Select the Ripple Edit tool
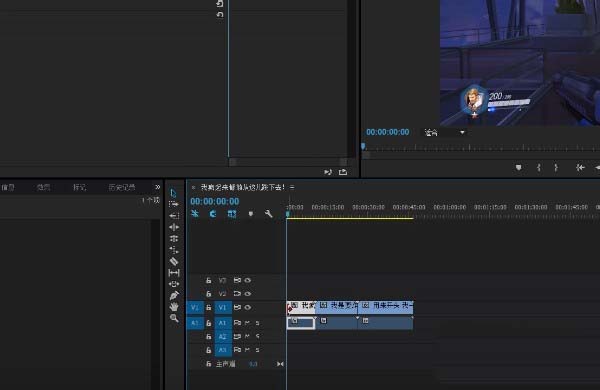 (x=174, y=227)
